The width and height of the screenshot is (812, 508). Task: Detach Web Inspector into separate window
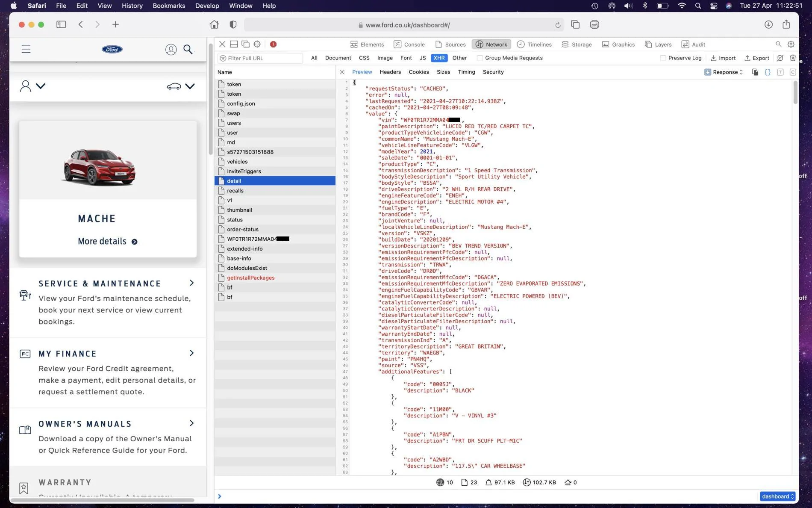point(245,44)
